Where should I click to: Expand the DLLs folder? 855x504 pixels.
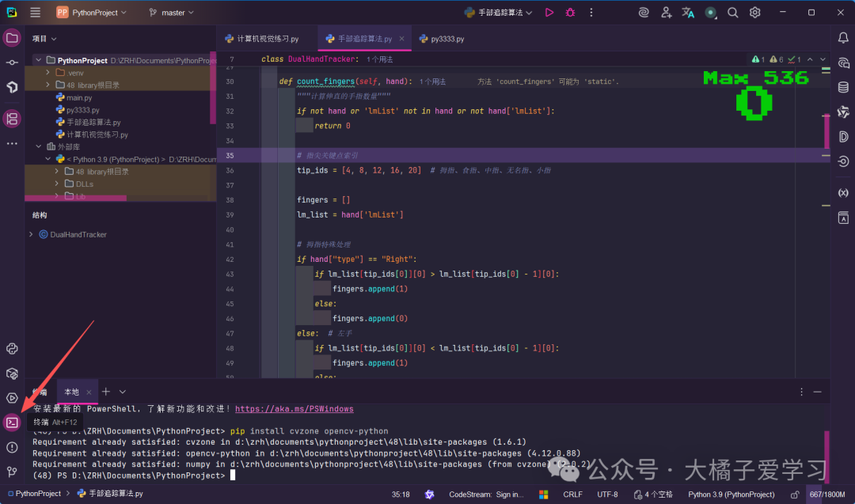point(57,184)
